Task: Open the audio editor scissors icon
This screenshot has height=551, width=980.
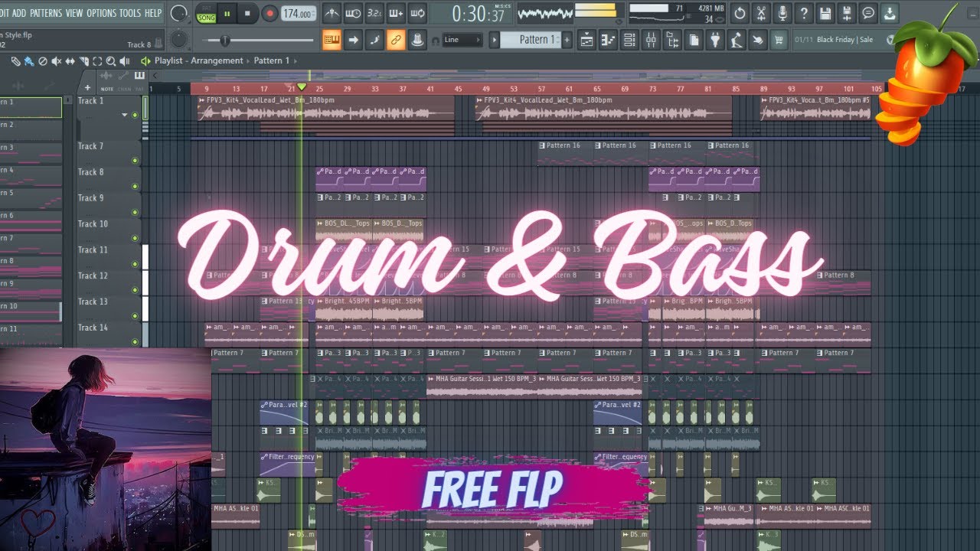Action: (761, 13)
